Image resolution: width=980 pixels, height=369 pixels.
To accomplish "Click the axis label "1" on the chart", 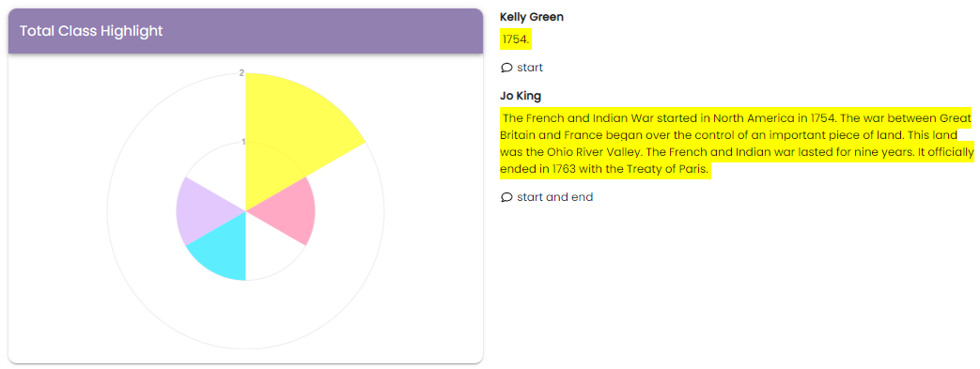I will 243,142.
